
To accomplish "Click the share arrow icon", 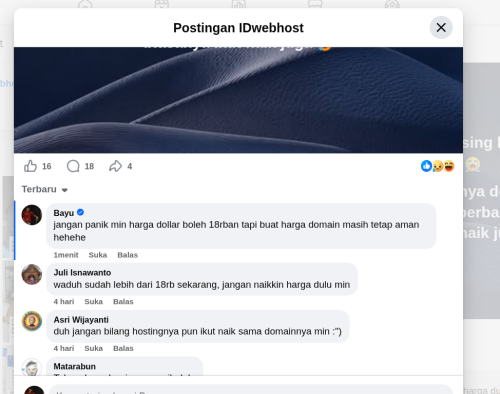I will (115, 166).
